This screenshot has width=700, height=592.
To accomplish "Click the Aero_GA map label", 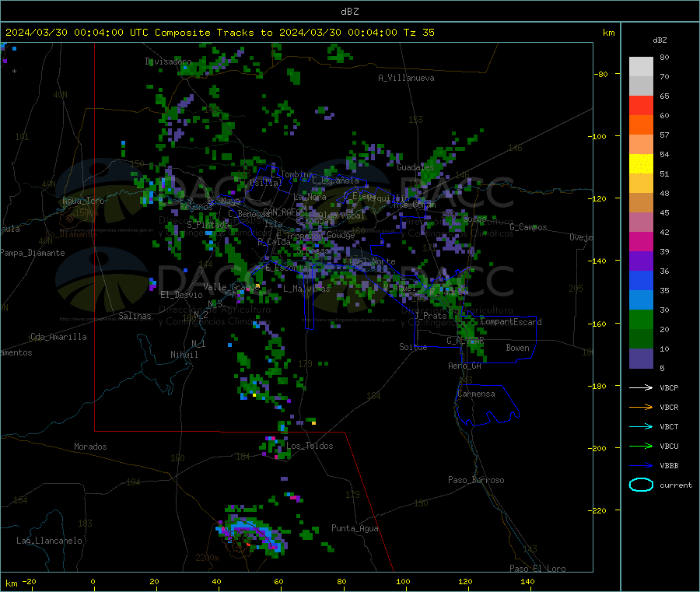I will coord(465,366).
